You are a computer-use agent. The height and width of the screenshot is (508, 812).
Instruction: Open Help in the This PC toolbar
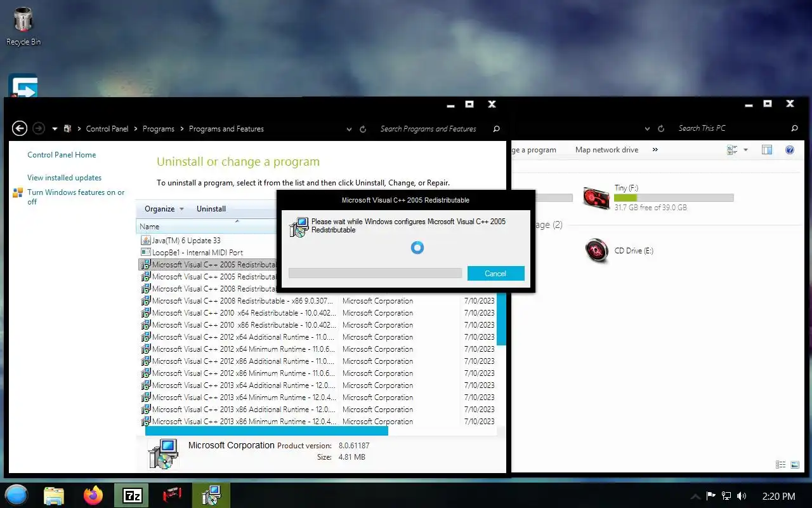point(790,150)
